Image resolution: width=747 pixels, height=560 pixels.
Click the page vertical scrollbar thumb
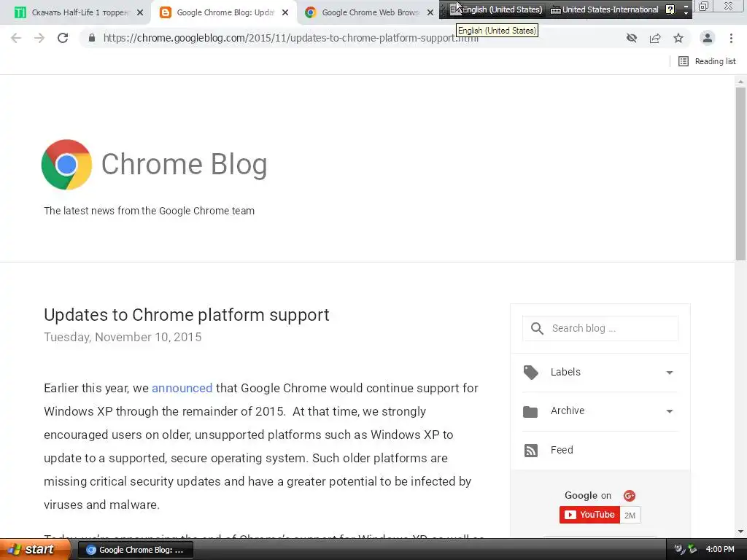[740, 174]
